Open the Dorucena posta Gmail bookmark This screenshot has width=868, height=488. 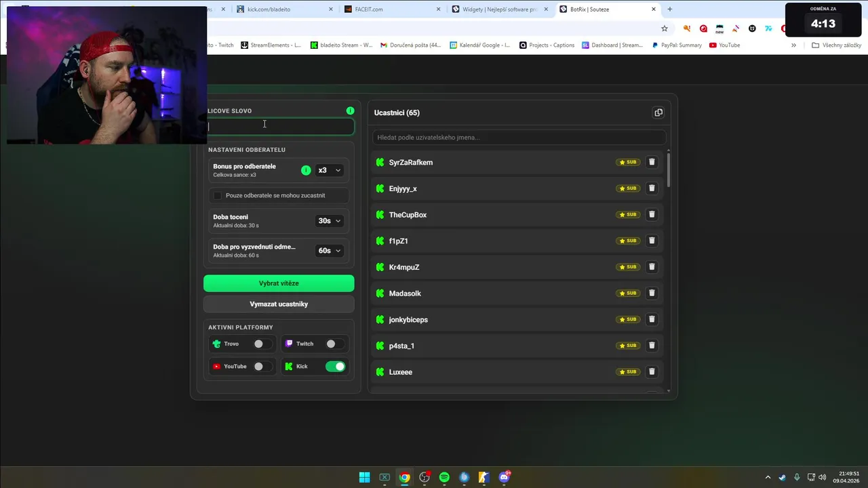tap(410, 45)
